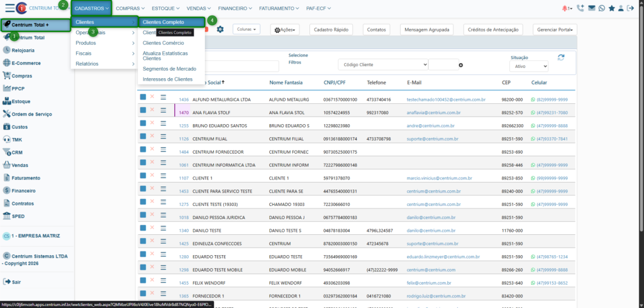Click anaflavia@centrium.com.br email link
This screenshot has width=644, height=308.
tap(434, 113)
